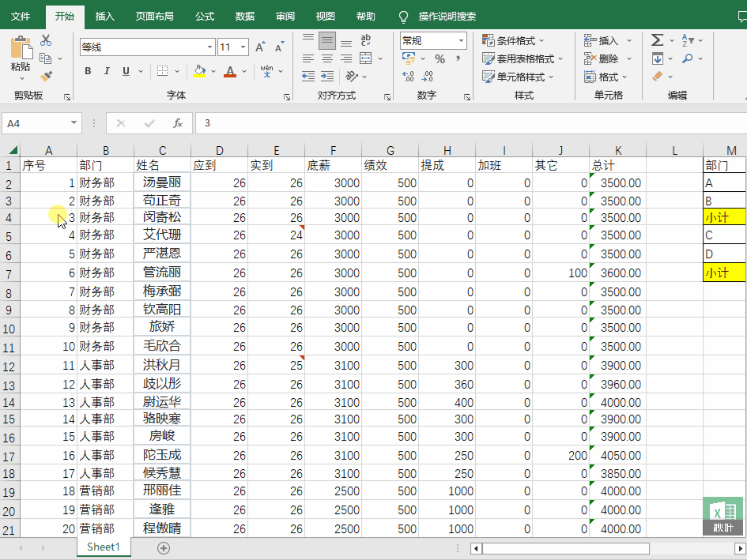This screenshot has width=747, height=560.
Task: Open font group dialog launcher
Action: [287, 96]
